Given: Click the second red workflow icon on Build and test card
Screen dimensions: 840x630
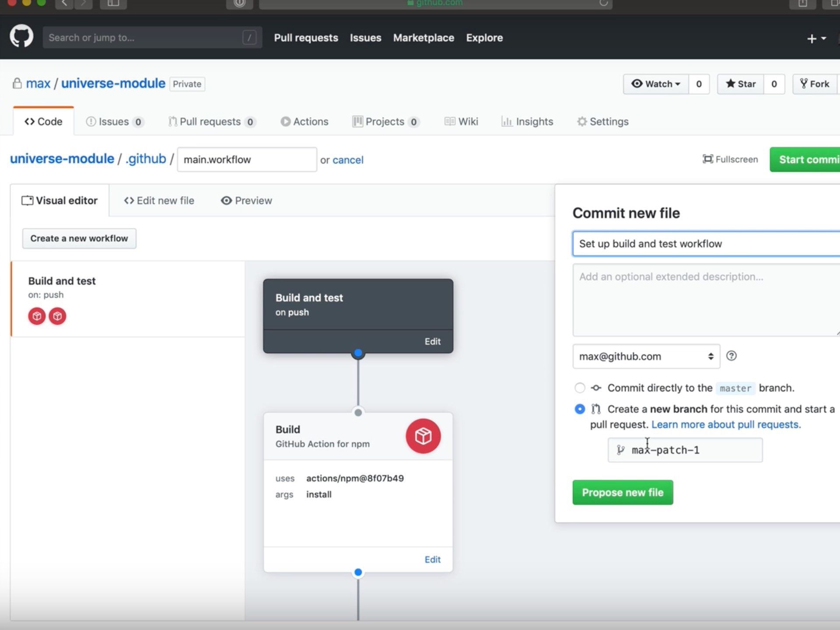Looking at the screenshot, I should 57,315.
